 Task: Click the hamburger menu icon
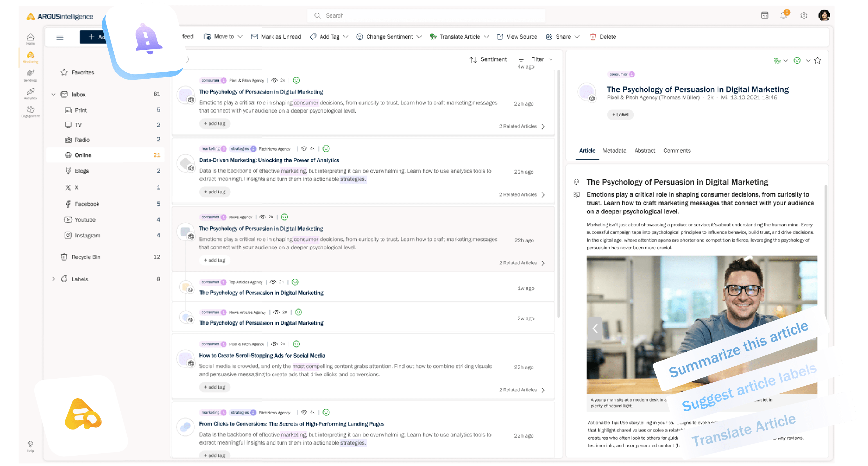[60, 37]
